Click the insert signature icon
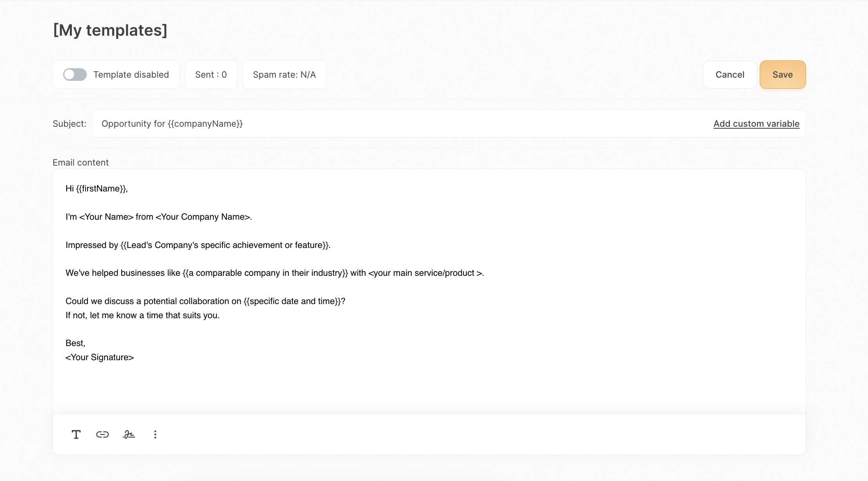This screenshot has width=868, height=481. 129,434
